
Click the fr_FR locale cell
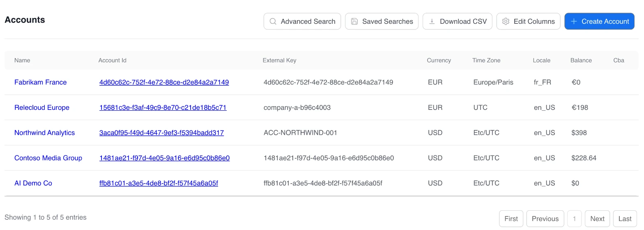542,82
